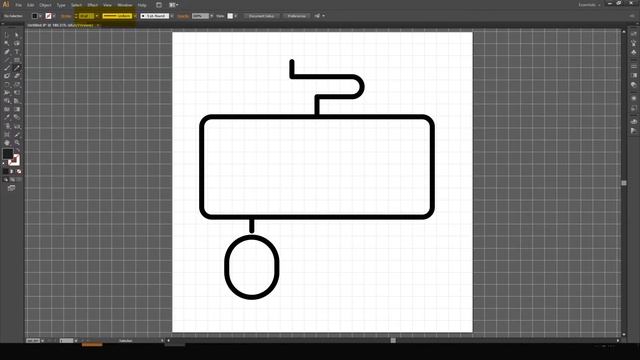This screenshot has width=640, height=360.
Task: Select the Zoom tool in toolbox
Action: (x=17, y=143)
